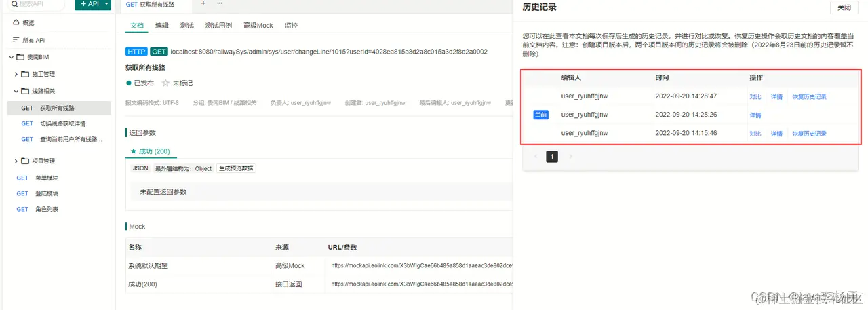Click 详情 for the 14:28:26 current record
Screen dimensions: 868x310
pos(755,115)
